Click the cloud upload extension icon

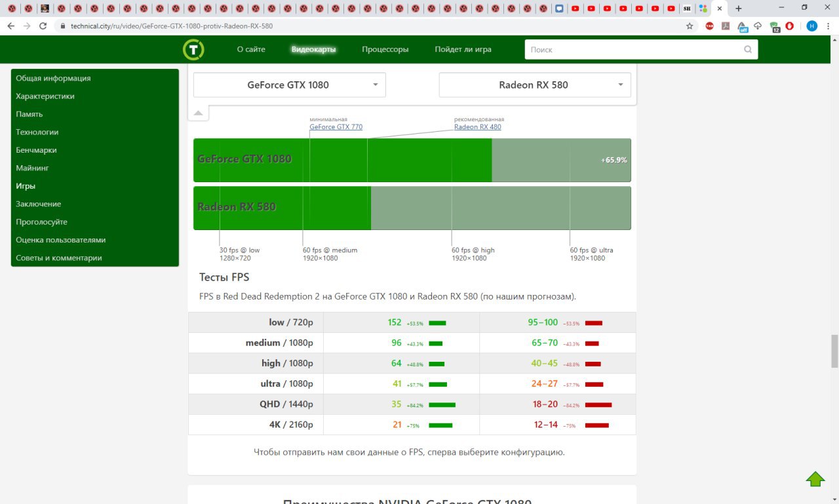758,26
